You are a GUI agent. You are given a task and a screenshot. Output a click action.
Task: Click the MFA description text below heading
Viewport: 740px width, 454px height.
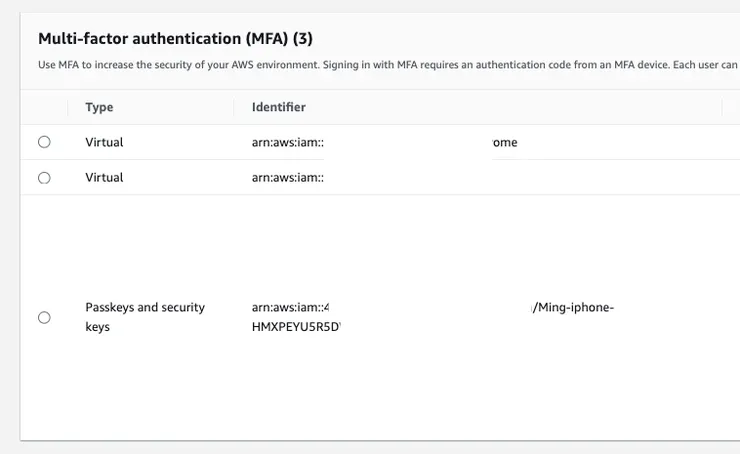[x=380, y=65]
